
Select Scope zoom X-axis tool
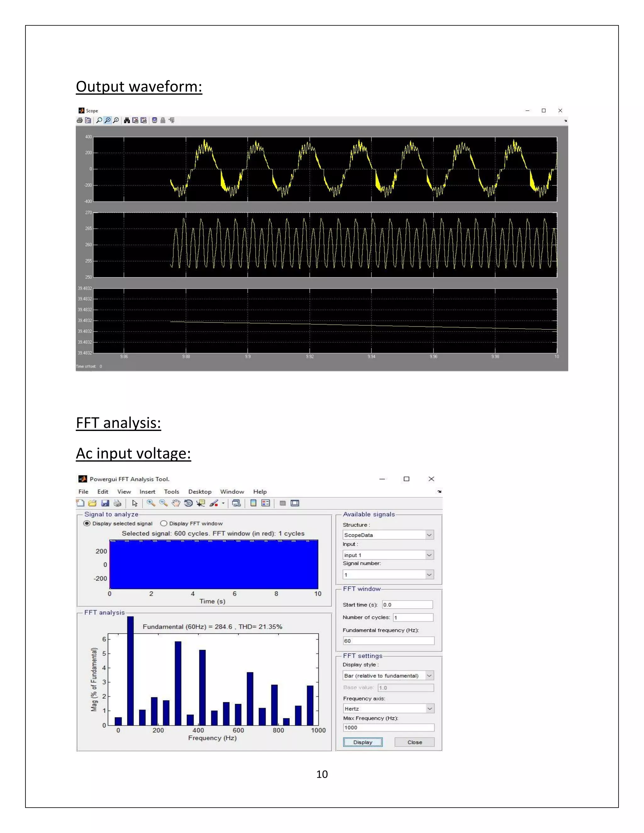108,120
